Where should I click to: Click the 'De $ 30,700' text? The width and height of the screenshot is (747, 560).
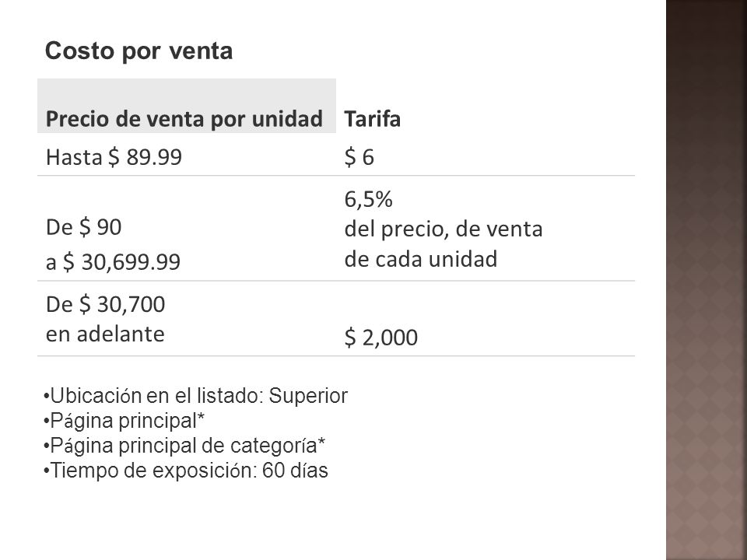point(105,304)
